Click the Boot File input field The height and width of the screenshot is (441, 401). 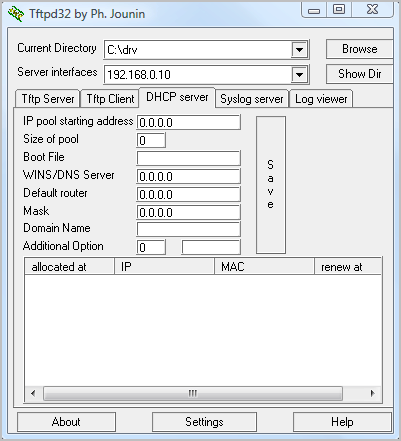(x=188, y=158)
